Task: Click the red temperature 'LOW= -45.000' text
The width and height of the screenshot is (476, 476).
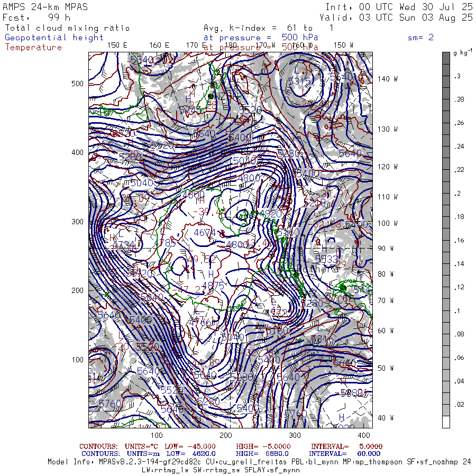Action: click(190, 446)
